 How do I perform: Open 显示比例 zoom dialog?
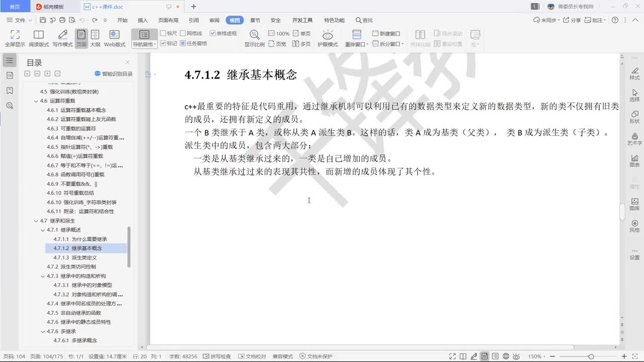coord(255,38)
